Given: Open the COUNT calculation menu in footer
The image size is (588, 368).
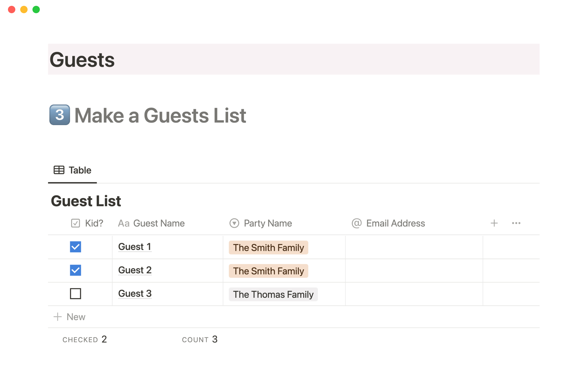Looking at the screenshot, I should tap(199, 339).
